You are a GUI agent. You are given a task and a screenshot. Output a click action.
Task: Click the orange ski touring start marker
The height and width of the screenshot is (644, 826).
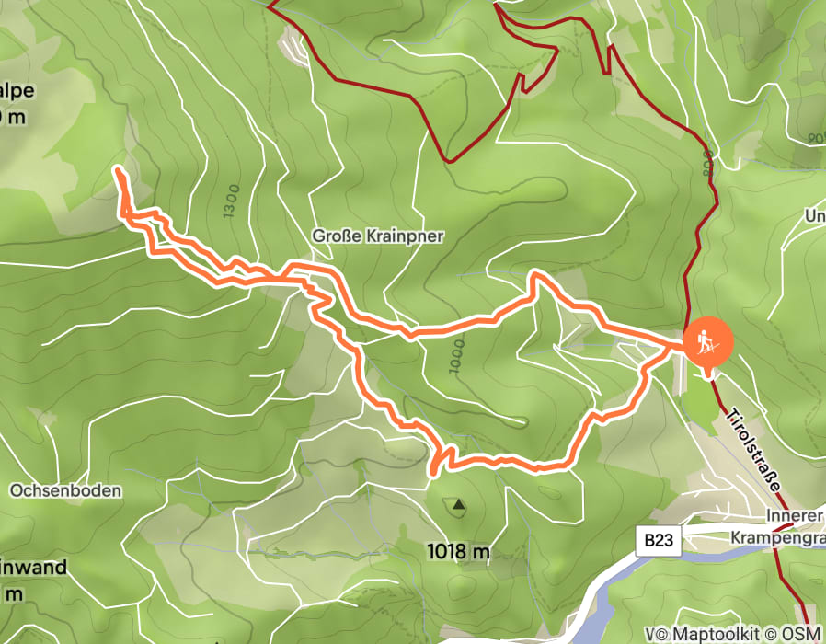click(707, 342)
